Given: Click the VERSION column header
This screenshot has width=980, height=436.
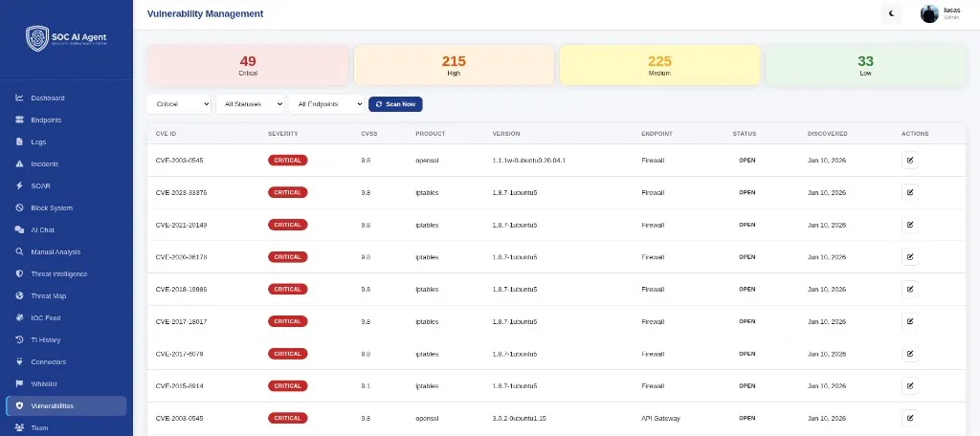Looking at the screenshot, I should [505, 134].
